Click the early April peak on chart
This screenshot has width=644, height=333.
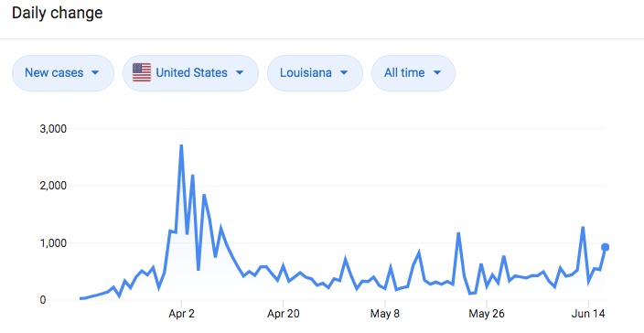pyautogui.click(x=181, y=146)
